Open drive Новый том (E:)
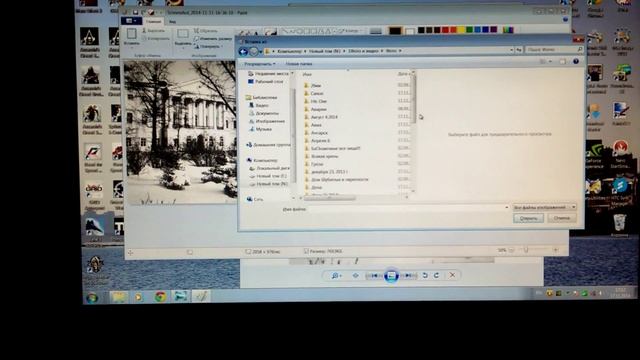 pos(268,176)
